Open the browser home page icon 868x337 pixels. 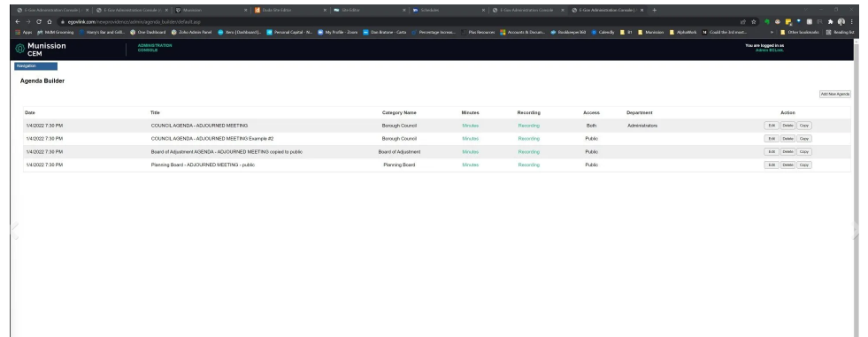[50, 21]
